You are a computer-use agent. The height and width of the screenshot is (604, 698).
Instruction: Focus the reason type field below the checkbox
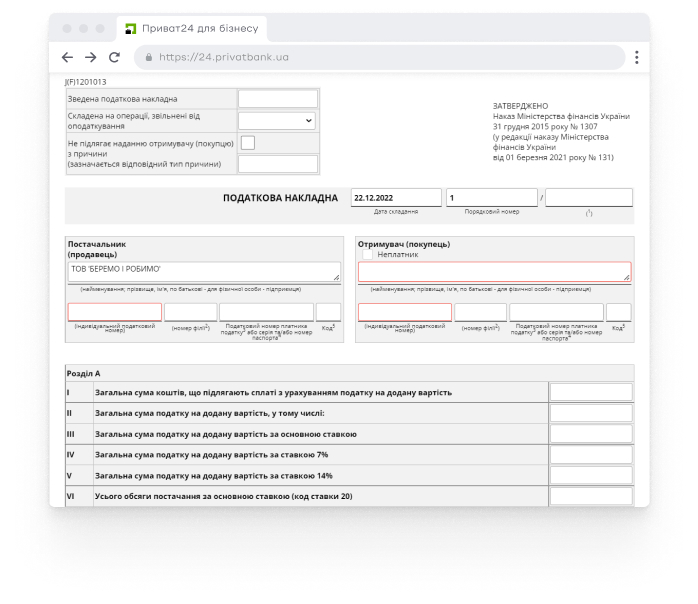[x=277, y=164]
